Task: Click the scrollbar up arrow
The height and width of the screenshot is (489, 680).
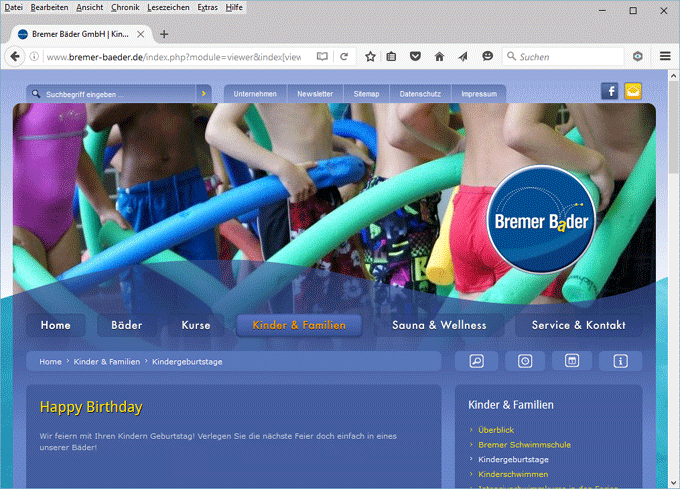Action: click(x=673, y=75)
